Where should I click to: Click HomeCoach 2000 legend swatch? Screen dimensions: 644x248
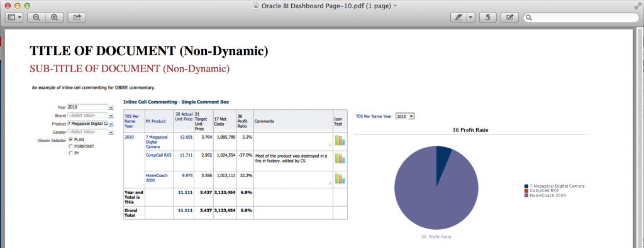(x=527, y=195)
